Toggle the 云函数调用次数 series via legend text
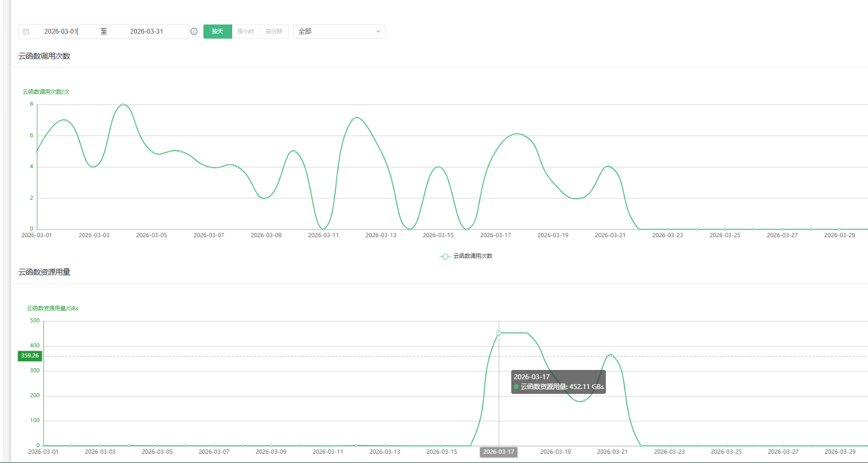 point(473,256)
